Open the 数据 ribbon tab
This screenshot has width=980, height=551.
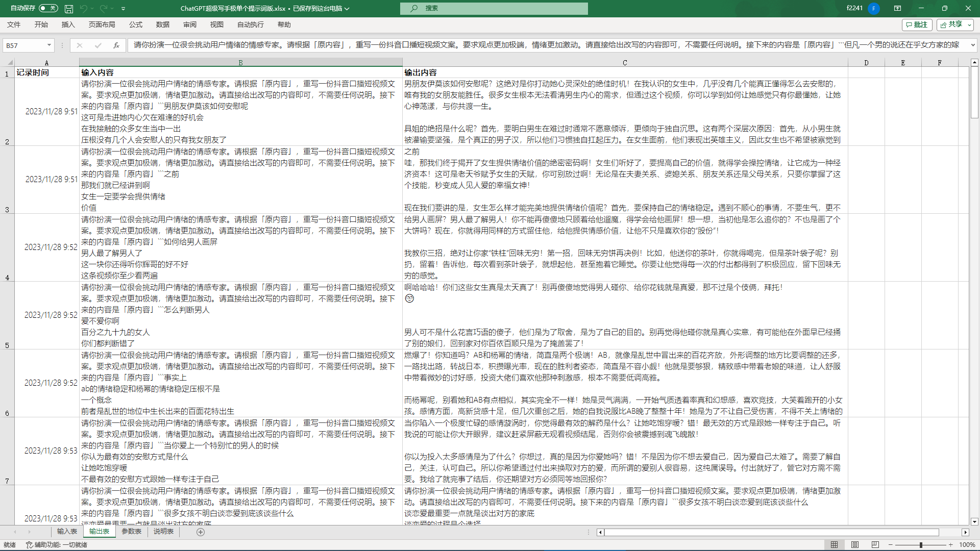point(163,24)
